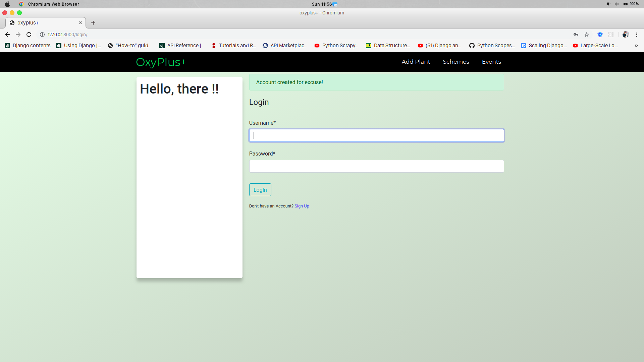Screen dimensions: 644x362
Task: Open the Django contents bookmark
Action: click(28, 46)
